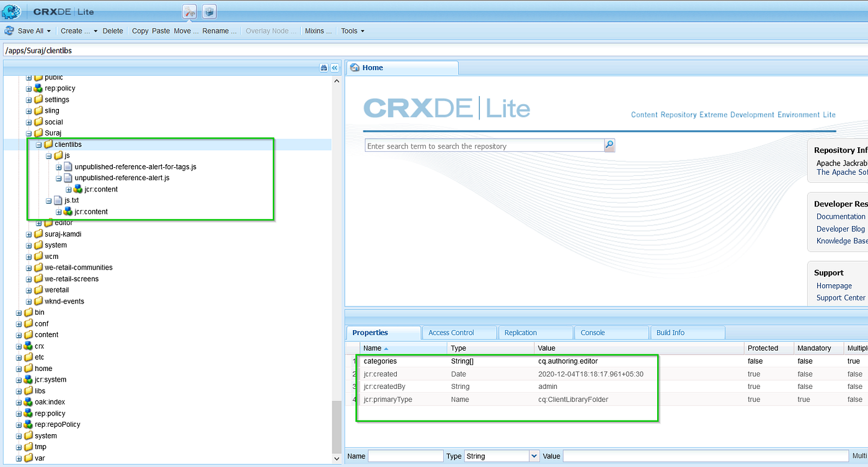The image size is (868, 467).
Task: Click the node icon of jcr:system
Action: pos(29,380)
